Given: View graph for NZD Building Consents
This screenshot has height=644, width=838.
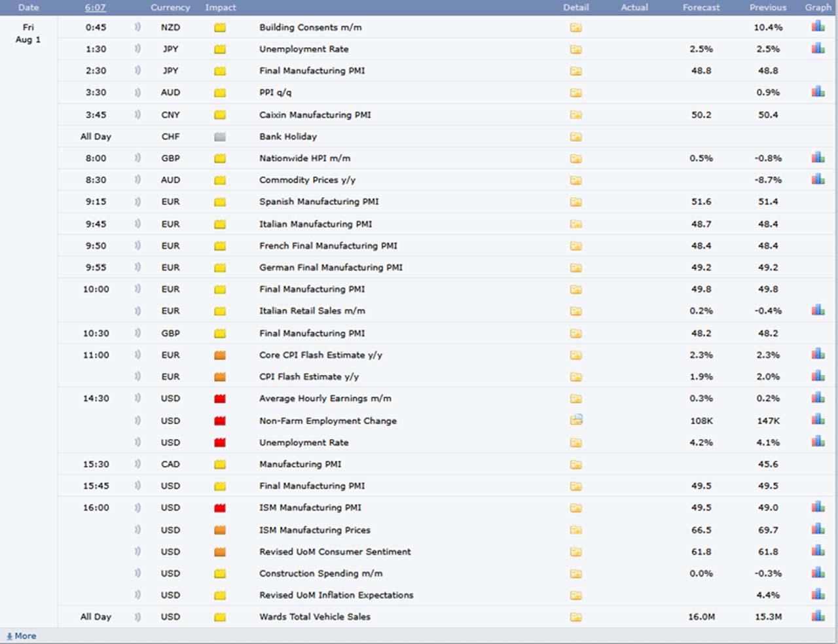Looking at the screenshot, I should [818, 27].
